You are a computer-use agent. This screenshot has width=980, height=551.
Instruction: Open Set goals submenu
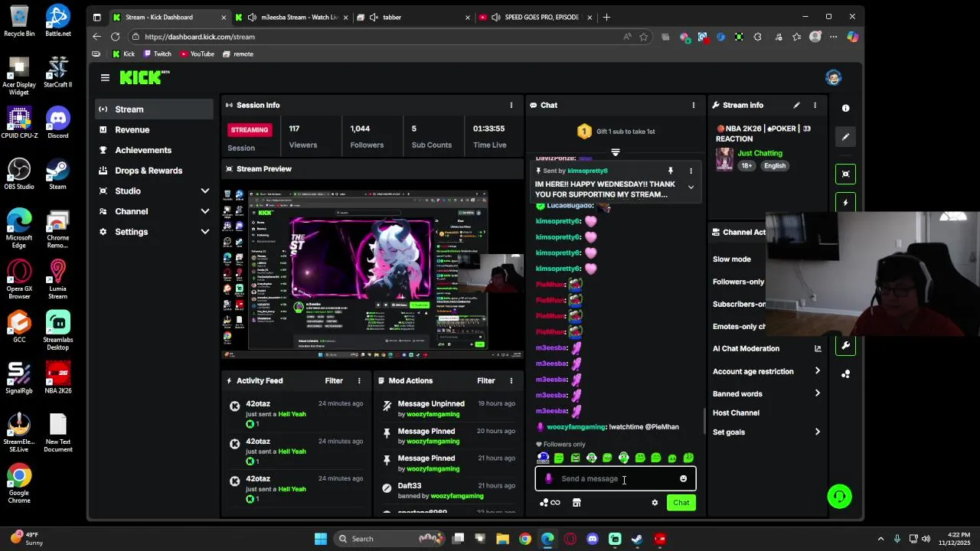(766, 432)
